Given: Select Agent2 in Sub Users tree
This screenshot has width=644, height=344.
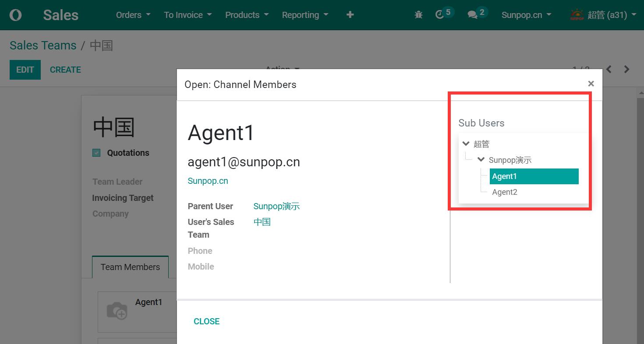Looking at the screenshot, I should [x=505, y=192].
